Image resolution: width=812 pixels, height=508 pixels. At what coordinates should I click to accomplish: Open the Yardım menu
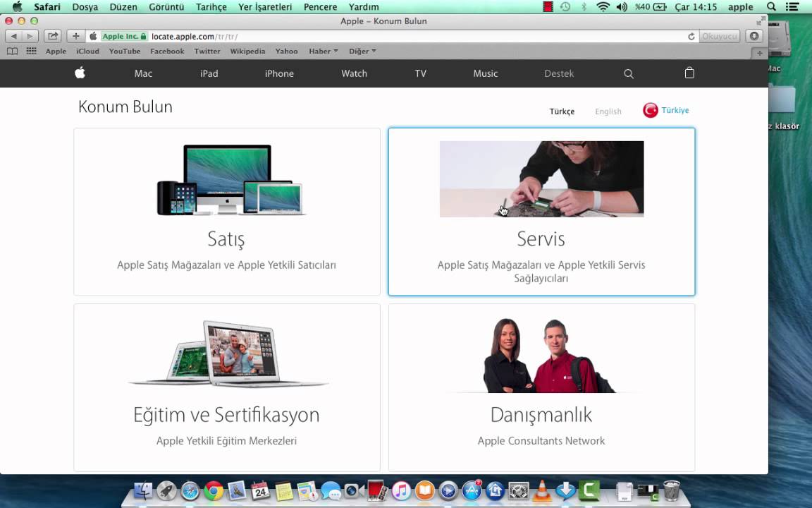[x=364, y=7]
